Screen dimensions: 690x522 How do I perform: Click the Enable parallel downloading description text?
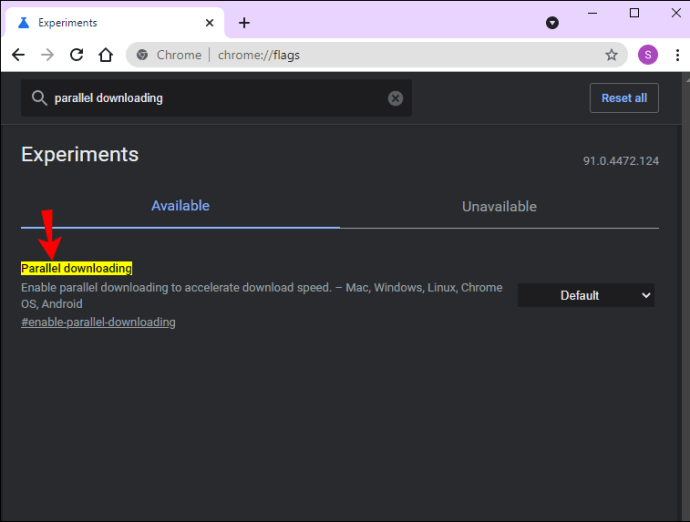click(x=262, y=296)
